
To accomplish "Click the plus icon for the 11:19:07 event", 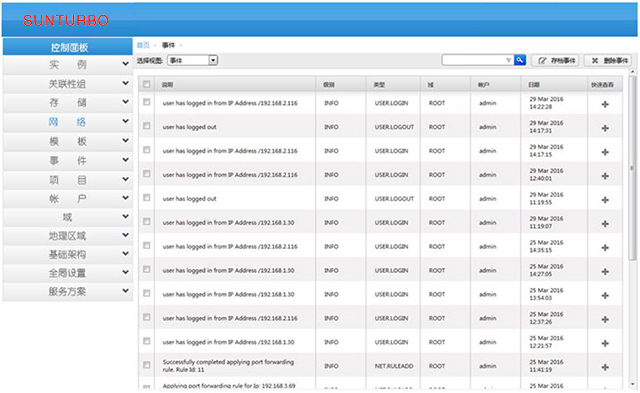I will [605, 224].
